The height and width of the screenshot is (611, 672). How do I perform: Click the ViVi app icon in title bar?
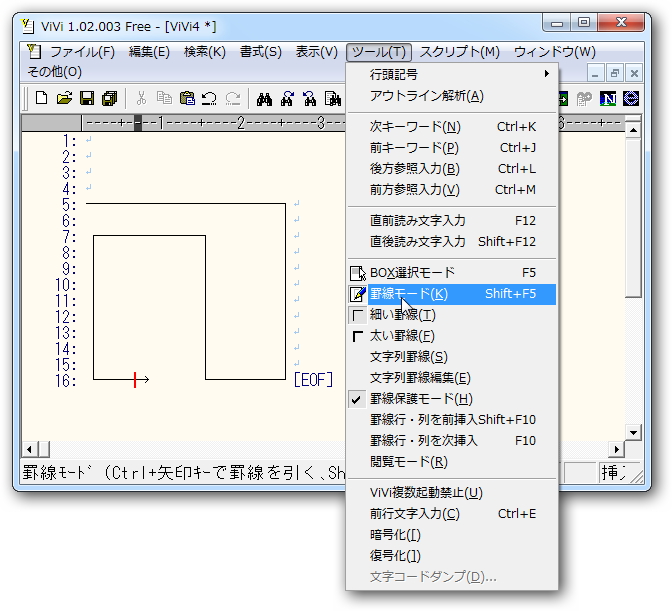(28, 26)
